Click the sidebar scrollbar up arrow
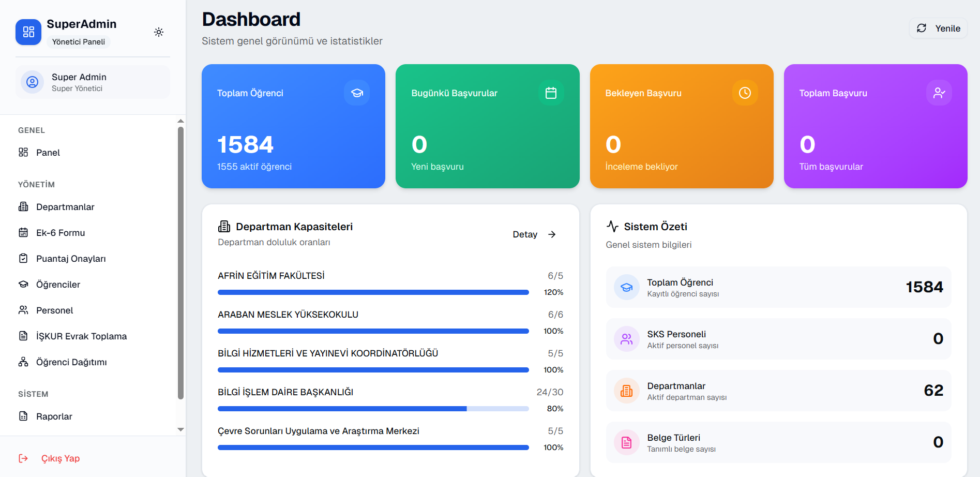The height and width of the screenshot is (477, 980). 180,121
